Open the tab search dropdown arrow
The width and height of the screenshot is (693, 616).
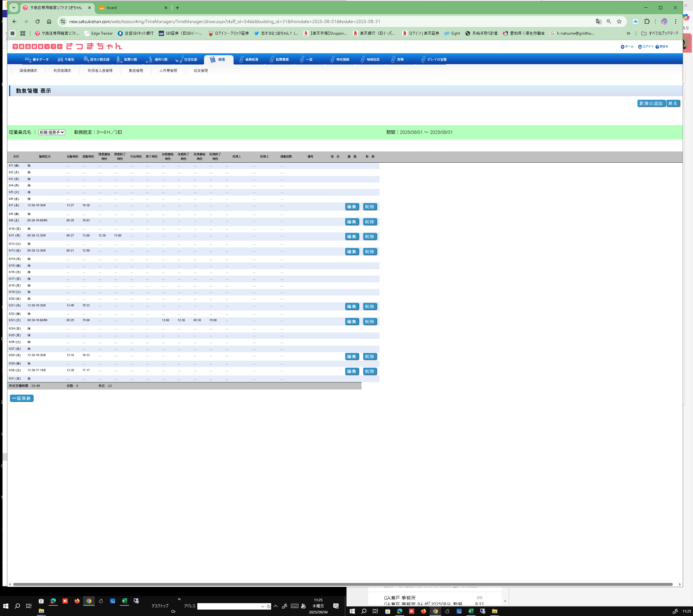tap(13, 8)
